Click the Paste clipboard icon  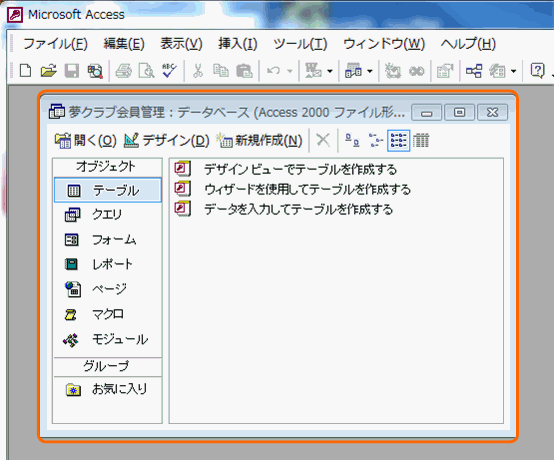[x=244, y=71]
